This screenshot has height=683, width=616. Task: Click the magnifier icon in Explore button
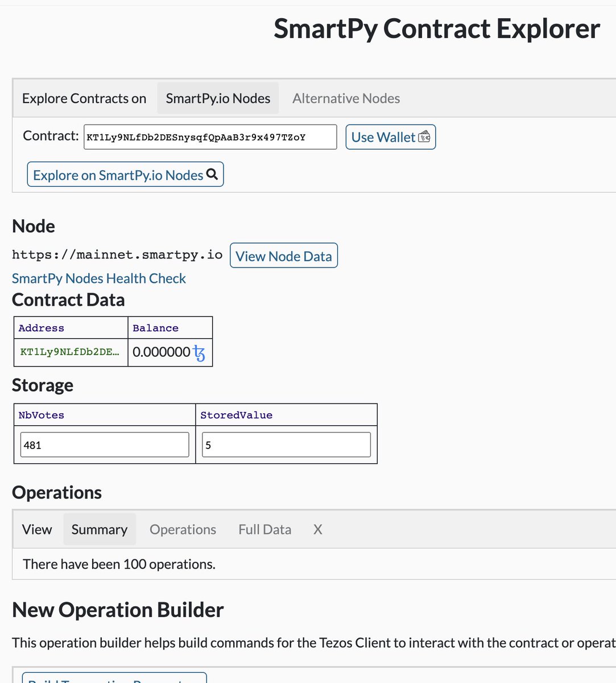212,174
